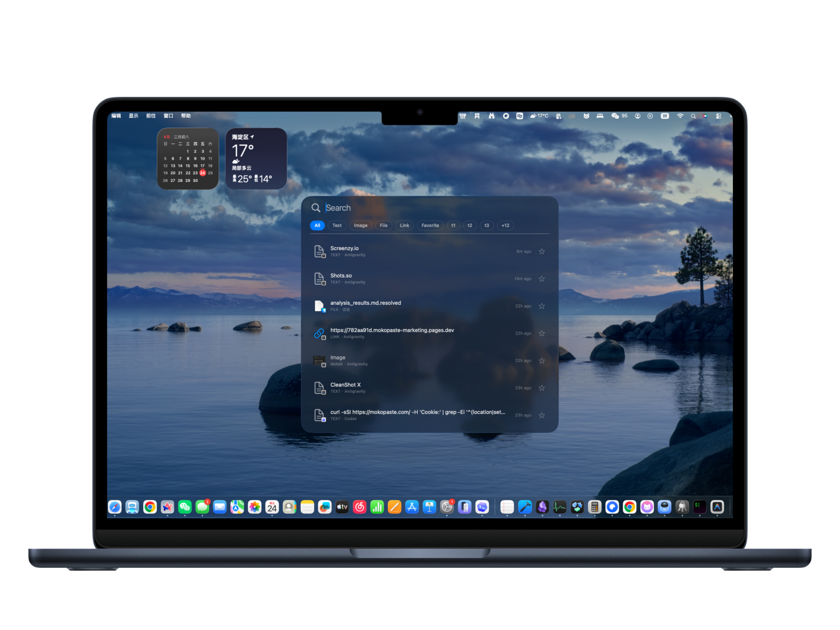Viewport: 840px width, 630px height.
Task: Open the Wi-Fi status menu
Action: point(680,116)
